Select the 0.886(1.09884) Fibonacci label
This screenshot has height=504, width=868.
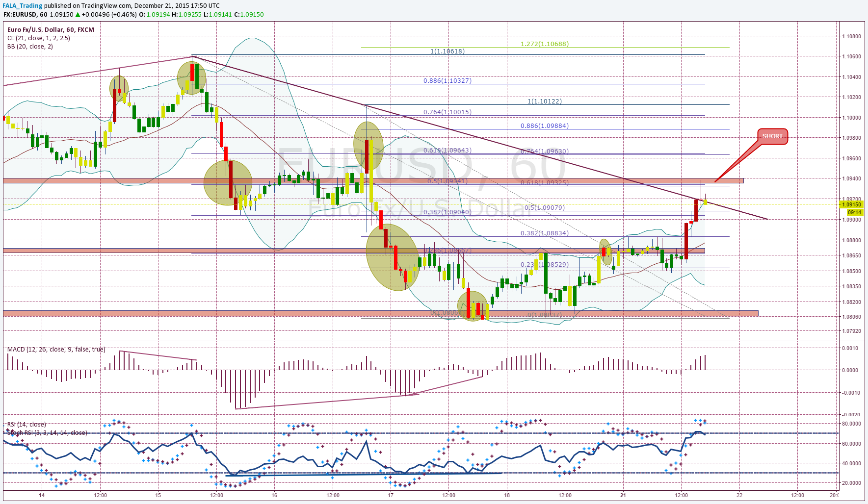pyautogui.click(x=545, y=126)
